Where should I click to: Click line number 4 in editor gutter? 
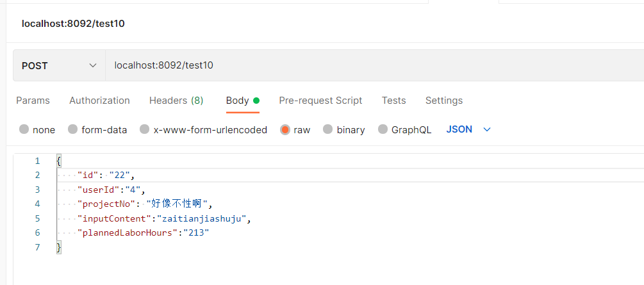coord(37,204)
